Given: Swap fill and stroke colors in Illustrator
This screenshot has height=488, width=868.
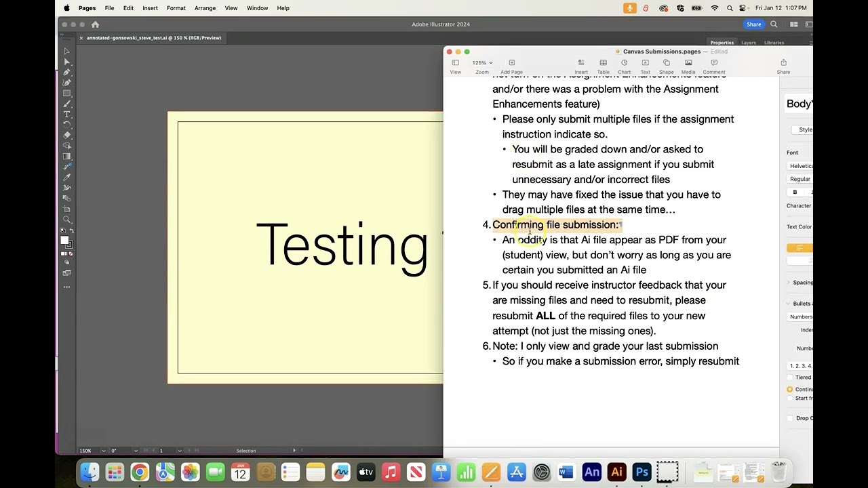Looking at the screenshot, I should [x=71, y=231].
